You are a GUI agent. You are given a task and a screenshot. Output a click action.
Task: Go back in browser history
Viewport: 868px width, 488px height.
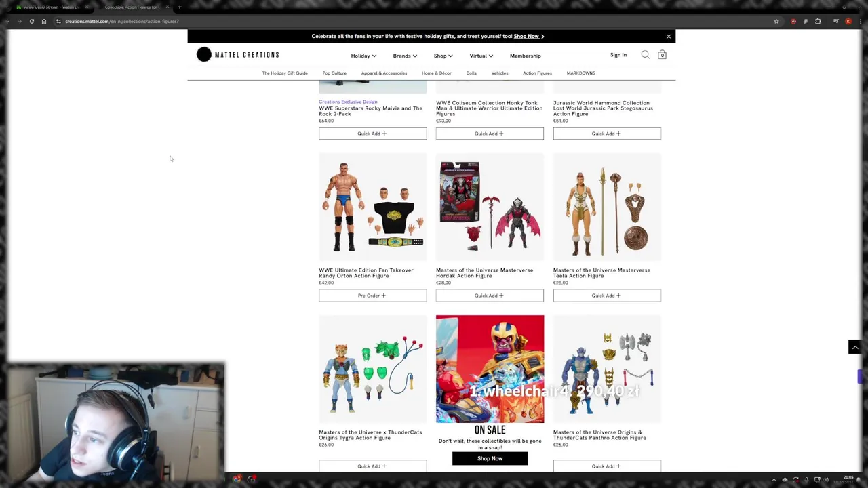point(7,21)
